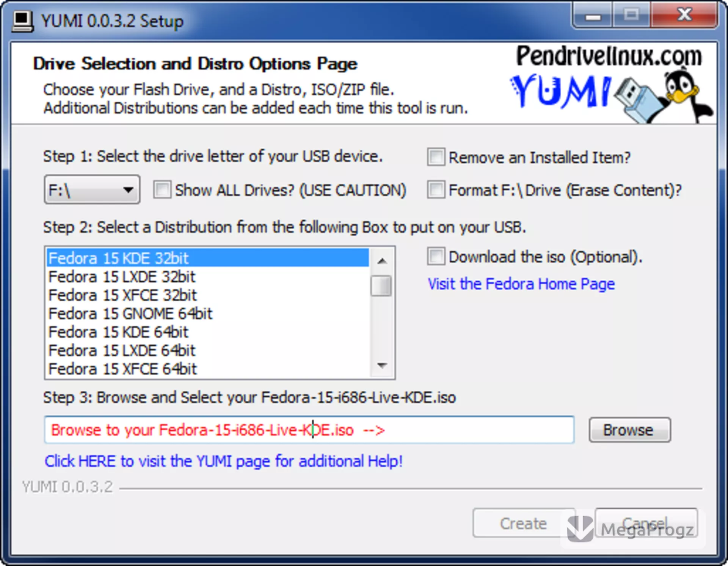The width and height of the screenshot is (728, 566).
Task: Check Remove an Installed Item checkbox
Action: click(x=436, y=157)
